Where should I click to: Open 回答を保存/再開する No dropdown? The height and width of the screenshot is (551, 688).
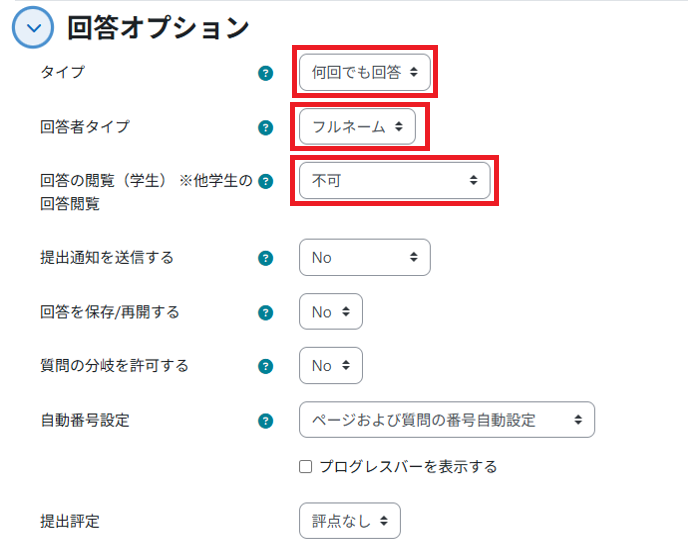(x=330, y=312)
